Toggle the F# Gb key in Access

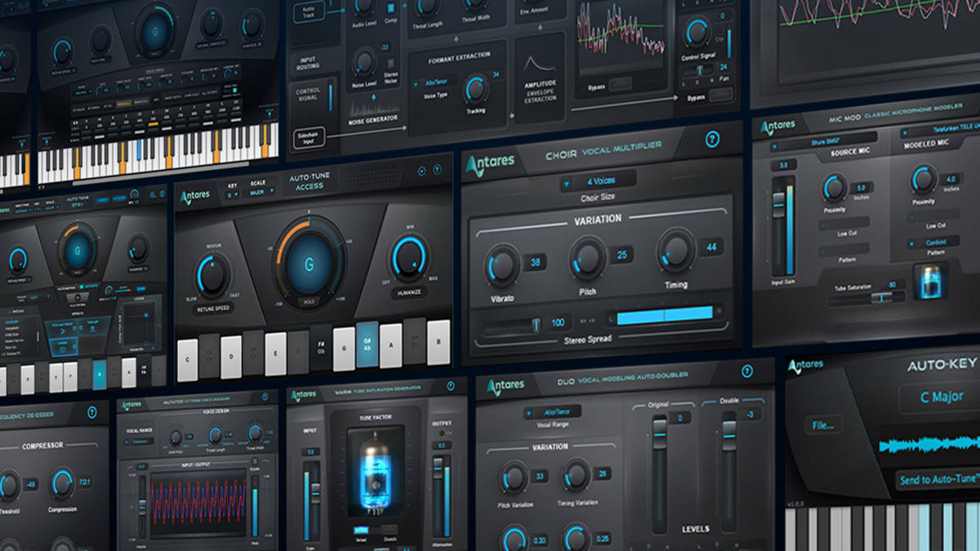point(322,349)
